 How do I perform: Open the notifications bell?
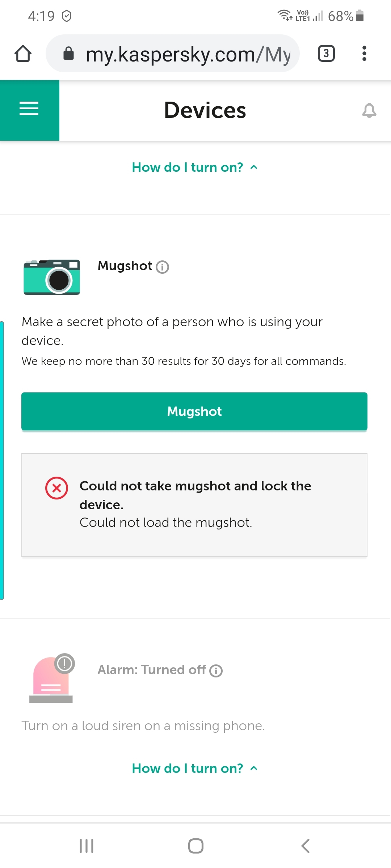coord(369,110)
